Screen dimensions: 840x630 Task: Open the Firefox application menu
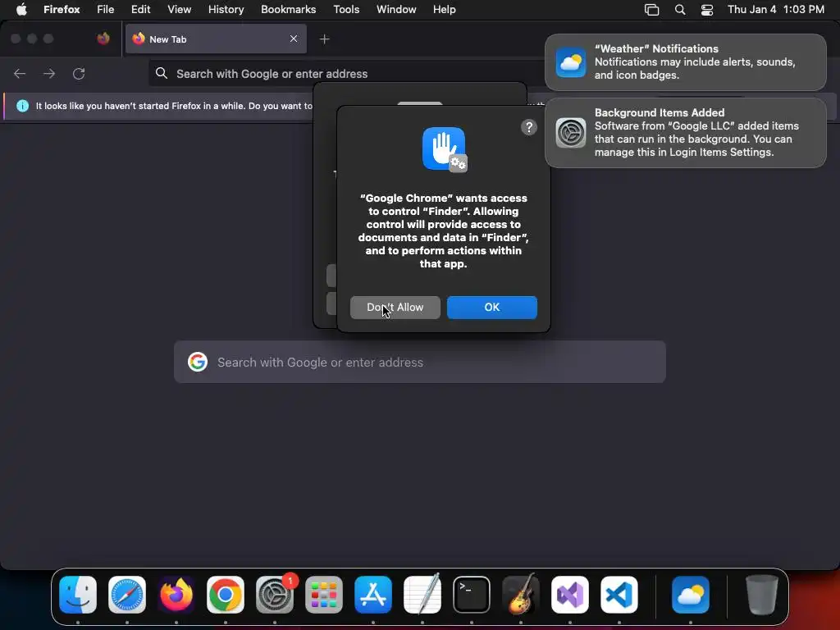(62, 9)
